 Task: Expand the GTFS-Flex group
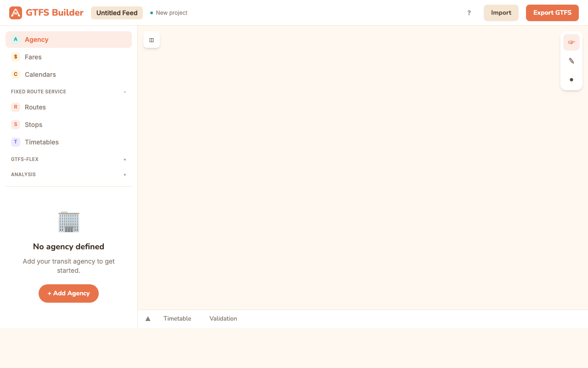coord(124,160)
